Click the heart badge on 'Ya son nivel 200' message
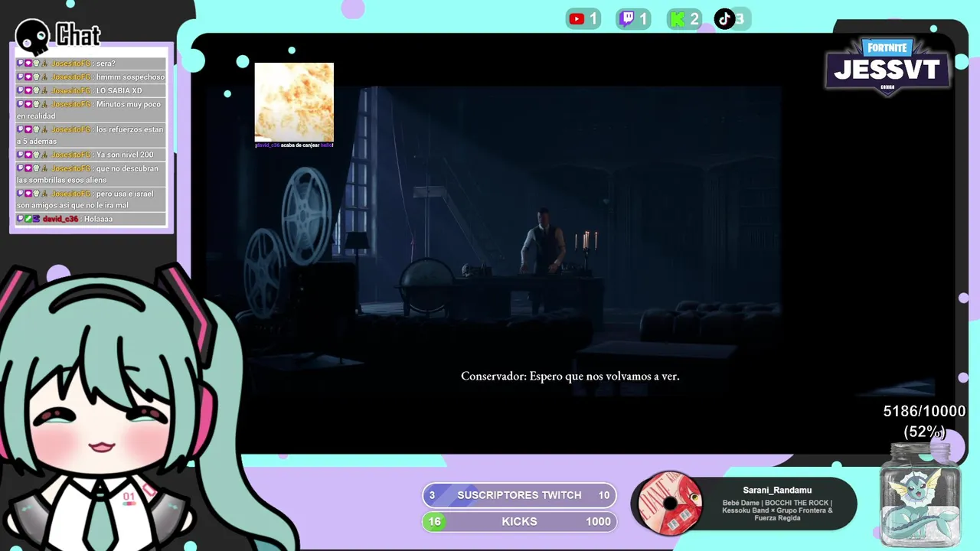 pos(28,155)
